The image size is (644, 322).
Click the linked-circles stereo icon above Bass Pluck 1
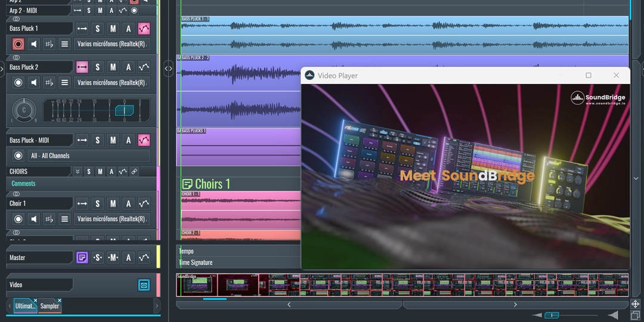pyautogui.click(x=17, y=19)
